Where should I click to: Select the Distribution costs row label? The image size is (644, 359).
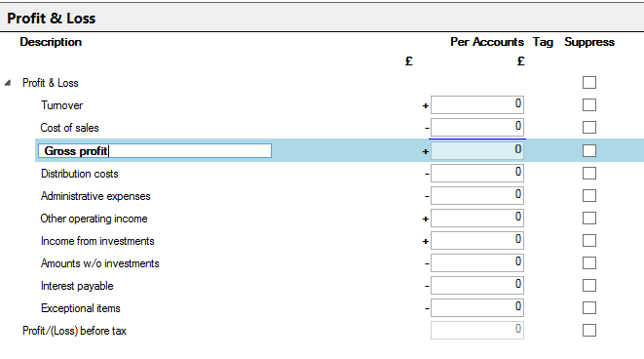[x=79, y=174]
